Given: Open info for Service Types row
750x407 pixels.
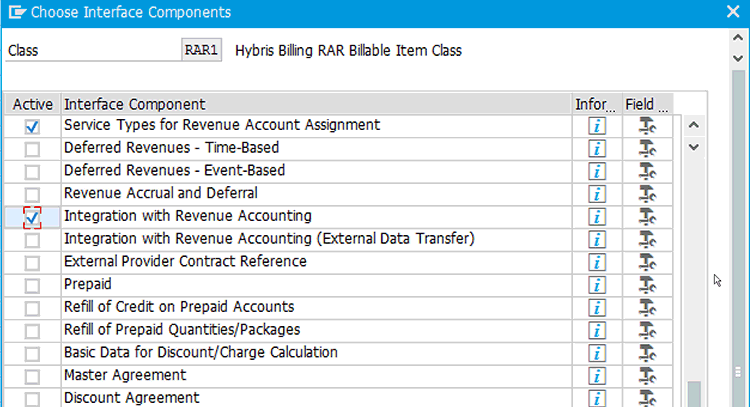Looking at the screenshot, I should coord(598,126).
